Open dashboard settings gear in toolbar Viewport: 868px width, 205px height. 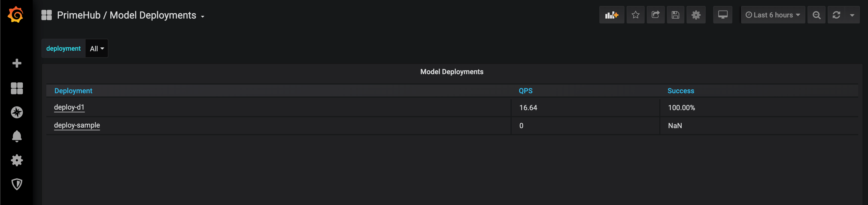[x=696, y=15]
